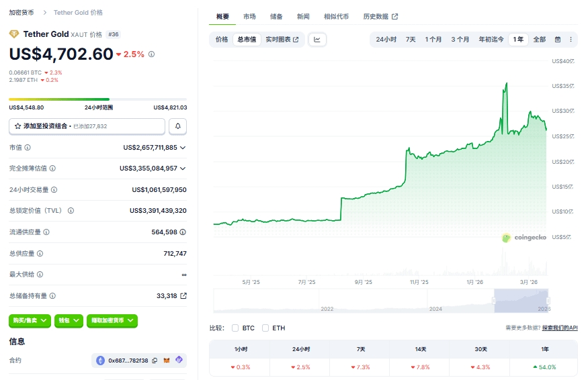
Task: Copy the contract address 0x687...782f38
Action: [155, 361]
